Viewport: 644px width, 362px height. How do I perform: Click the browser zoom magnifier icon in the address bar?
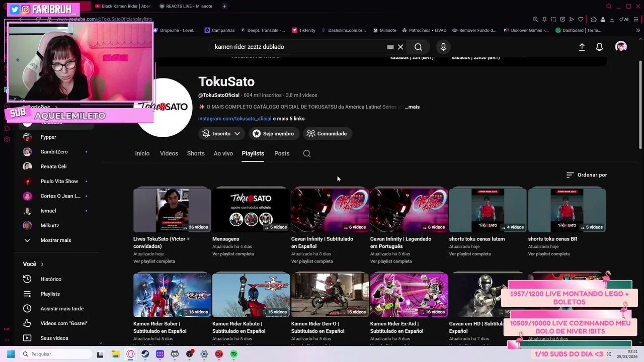click(535, 19)
